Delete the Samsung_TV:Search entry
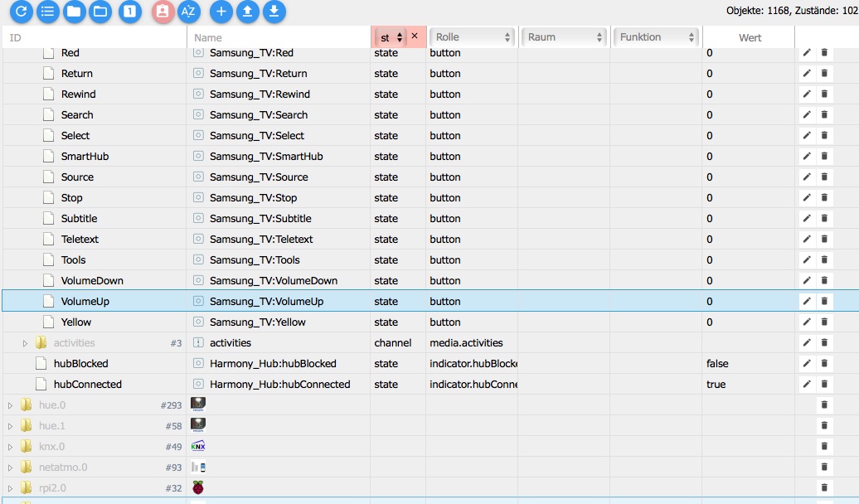This screenshot has height=504, width=859. tap(824, 114)
